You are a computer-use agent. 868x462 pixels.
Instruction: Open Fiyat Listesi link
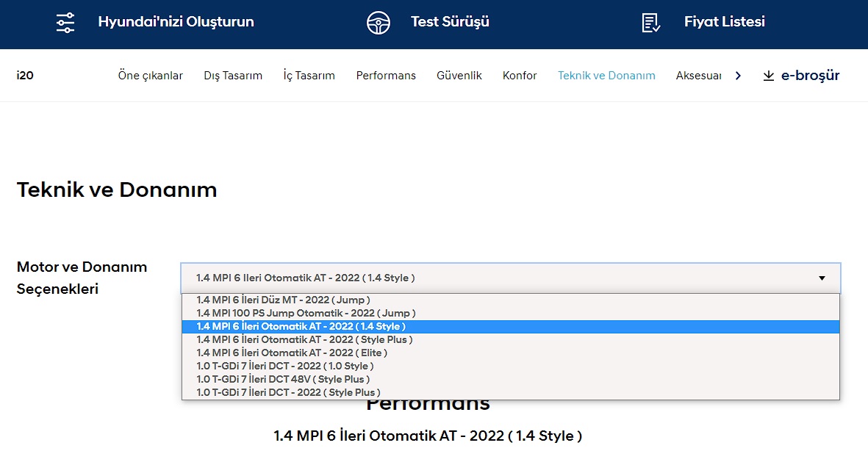click(725, 21)
